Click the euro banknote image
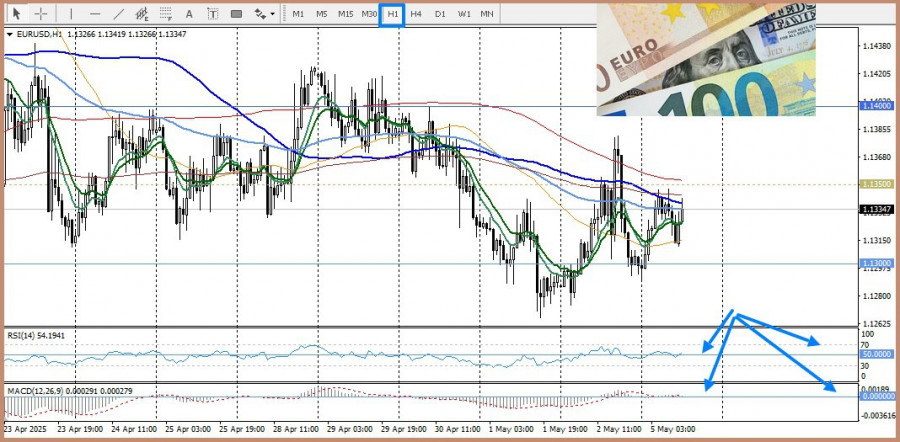Screen dimensions: 900x442 pos(706,58)
